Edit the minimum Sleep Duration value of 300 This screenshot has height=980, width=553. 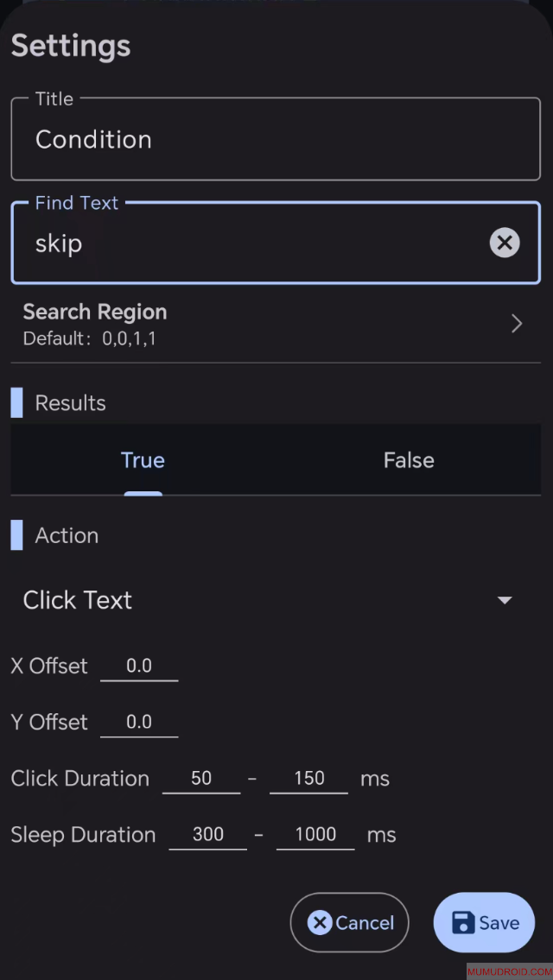pos(207,834)
